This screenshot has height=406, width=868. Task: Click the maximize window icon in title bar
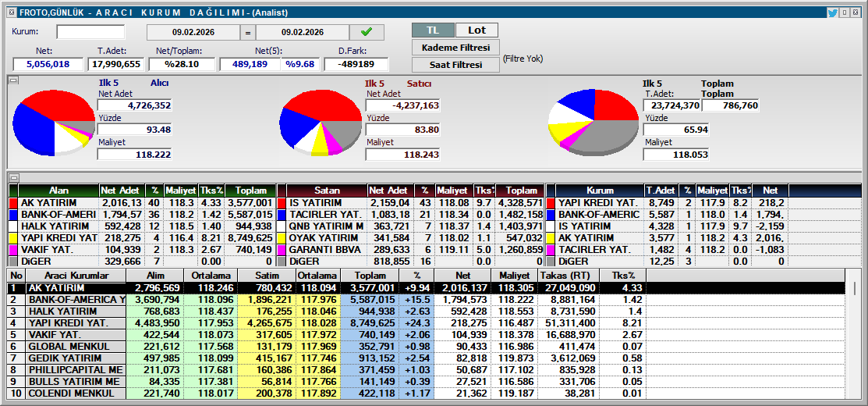[x=845, y=12]
